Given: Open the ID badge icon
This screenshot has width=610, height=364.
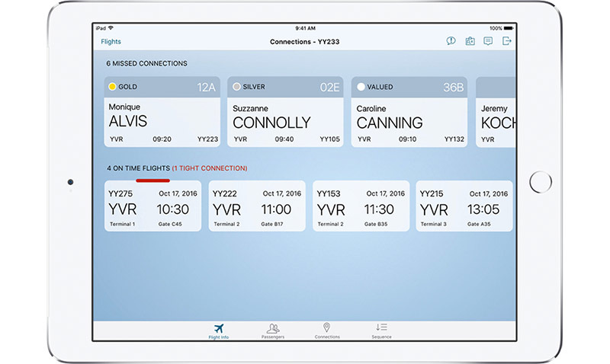Looking at the screenshot, I should pyautogui.click(x=470, y=41).
